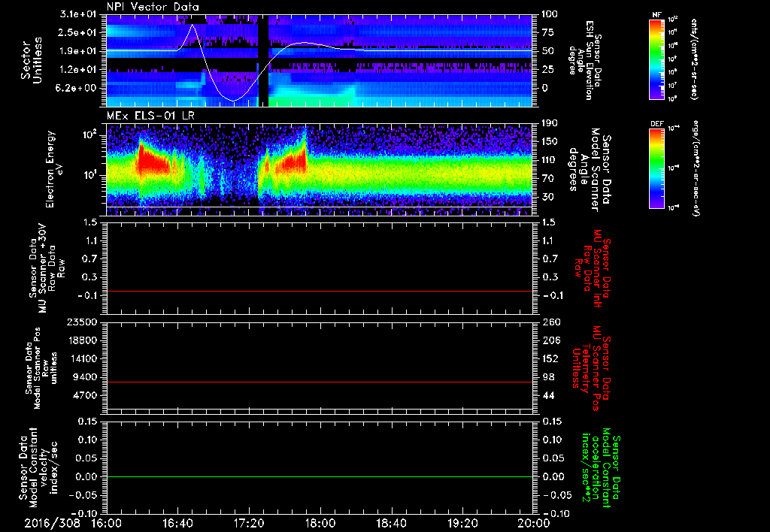This screenshot has height=532, width=770.
Task: Click the "1.9e+01" Sector tick label
Action: coord(78,51)
